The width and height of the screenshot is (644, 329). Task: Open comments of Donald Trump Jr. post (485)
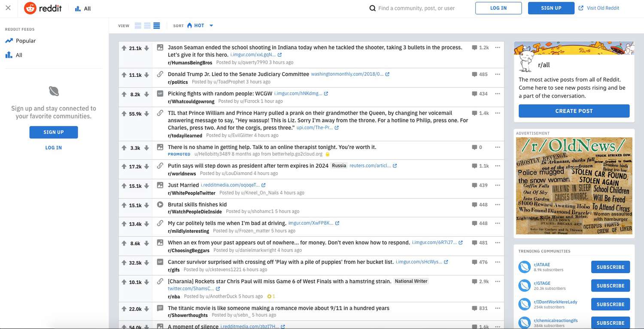[x=480, y=74]
